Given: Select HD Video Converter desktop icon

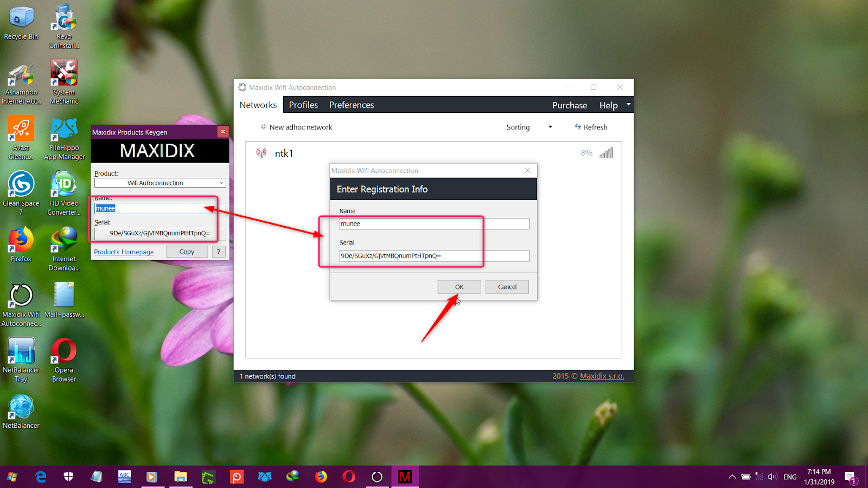Looking at the screenshot, I should (x=64, y=193).
